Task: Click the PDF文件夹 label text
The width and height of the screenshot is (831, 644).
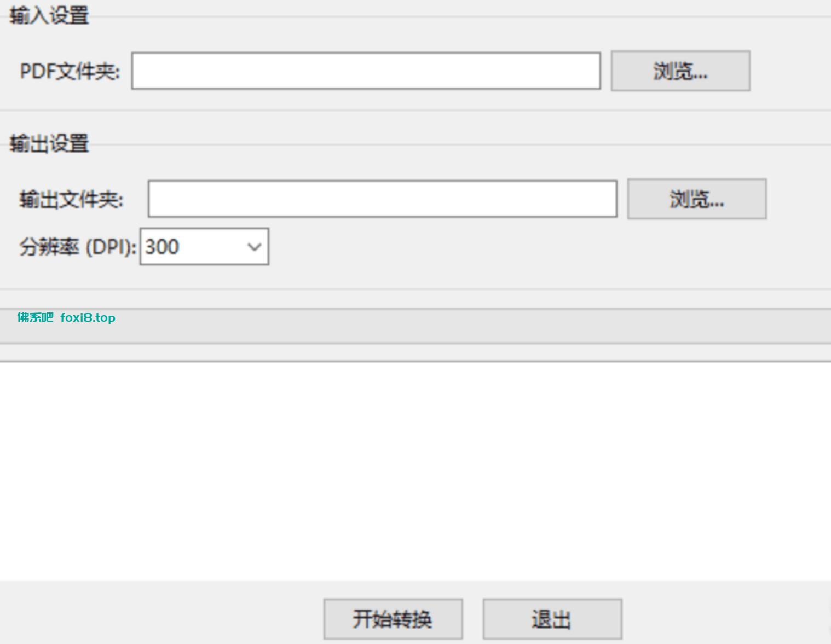Action: pyautogui.click(x=68, y=70)
